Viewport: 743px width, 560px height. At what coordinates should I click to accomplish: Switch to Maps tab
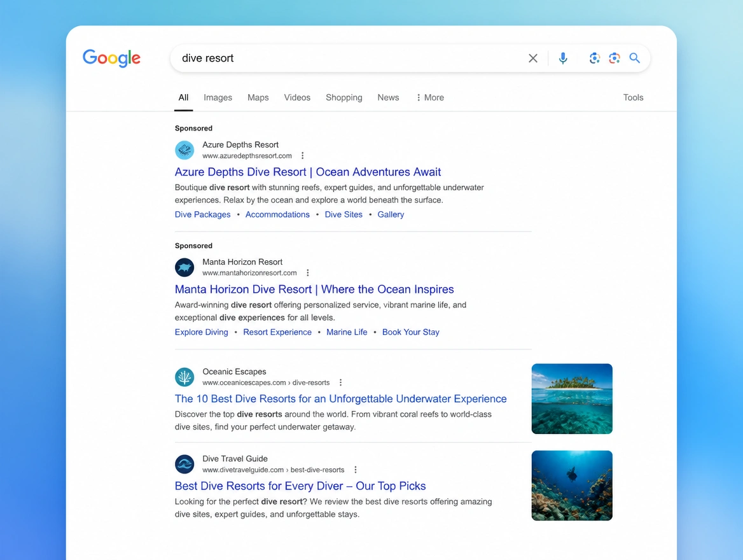click(x=258, y=97)
